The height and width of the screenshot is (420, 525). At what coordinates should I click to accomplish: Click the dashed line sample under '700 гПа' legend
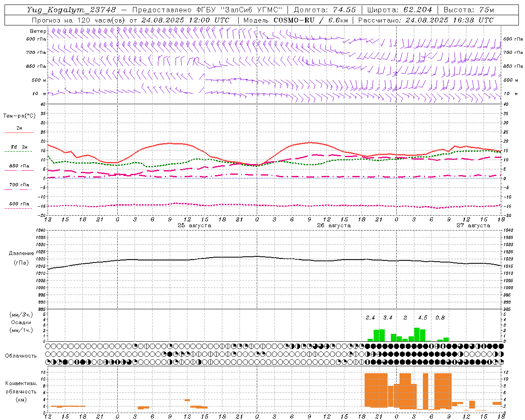(x=19, y=189)
